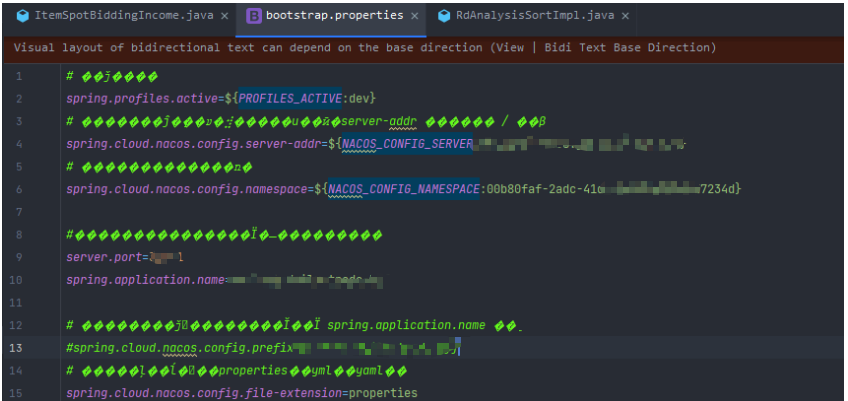Click spring.application.name in line 12 comment
This screenshot has width=848, height=401.
pyautogui.click(x=406, y=326)
